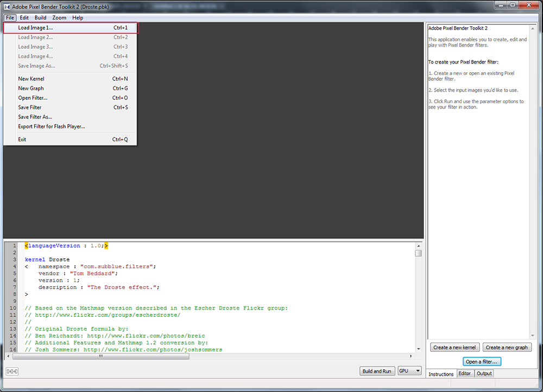Choose Exit from File menu
The height and width of the screenshot is (392, 543).
pyautogui.click(x=70, y=140)
